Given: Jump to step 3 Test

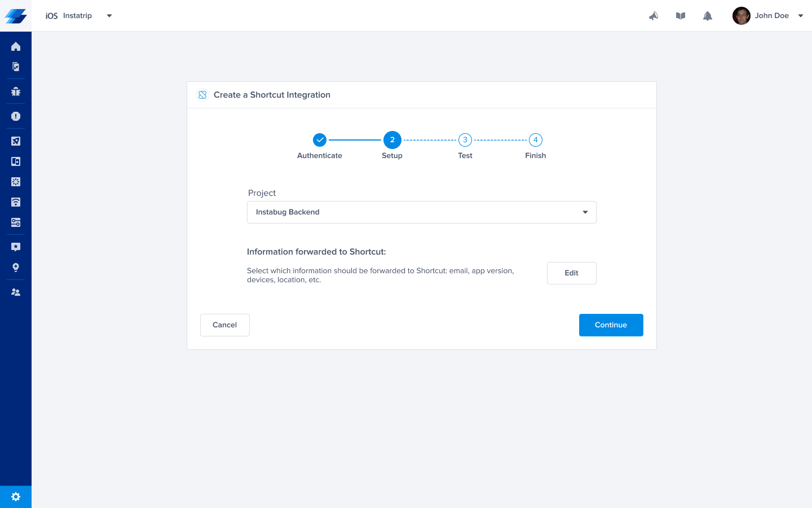Looking at the screenshot, I should click(465, 140).
